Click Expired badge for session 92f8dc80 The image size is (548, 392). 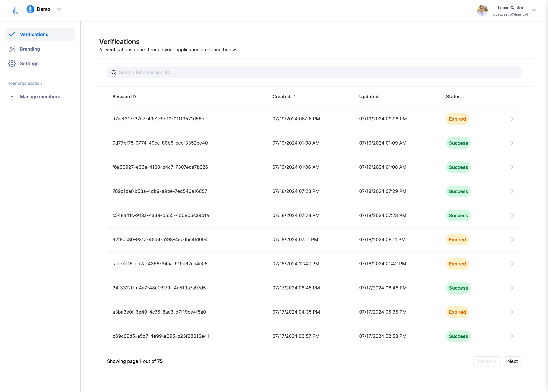point(457,240)
